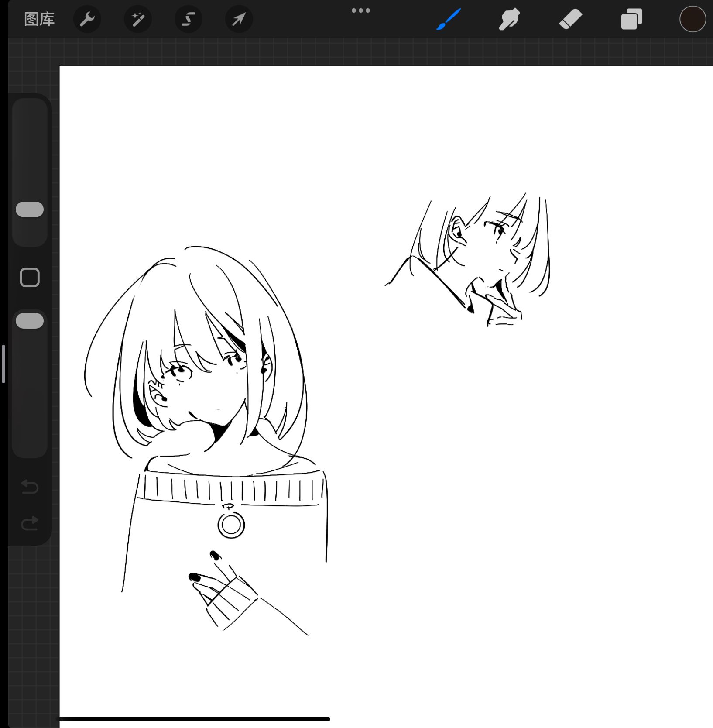Viewport: 713px width, 728px height.
Task: Redo the last undone stroke
Action: tap(30, 523)
